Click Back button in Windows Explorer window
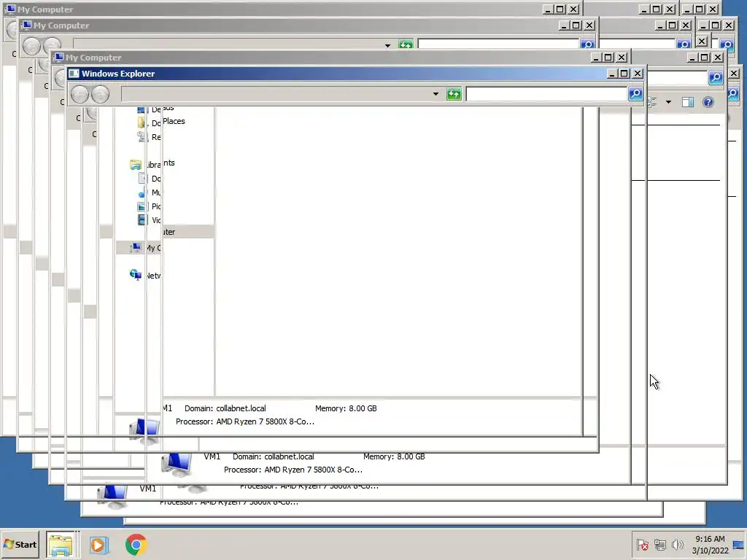The height and width of the screenshot is (560, 747). [80, 94]
